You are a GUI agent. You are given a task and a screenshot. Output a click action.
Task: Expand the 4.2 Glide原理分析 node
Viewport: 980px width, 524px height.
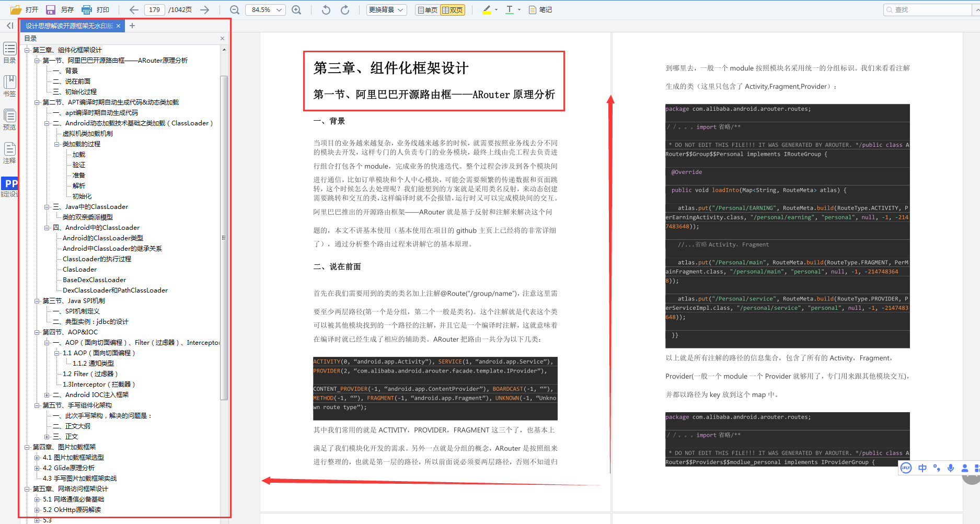pyautogui.click(x=37, y=468)
